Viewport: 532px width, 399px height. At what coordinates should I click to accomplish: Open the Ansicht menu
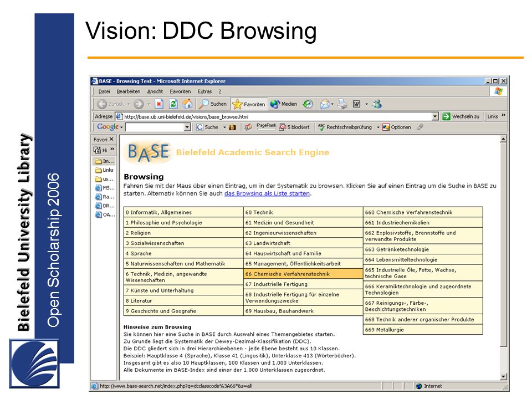coord(155,91)
